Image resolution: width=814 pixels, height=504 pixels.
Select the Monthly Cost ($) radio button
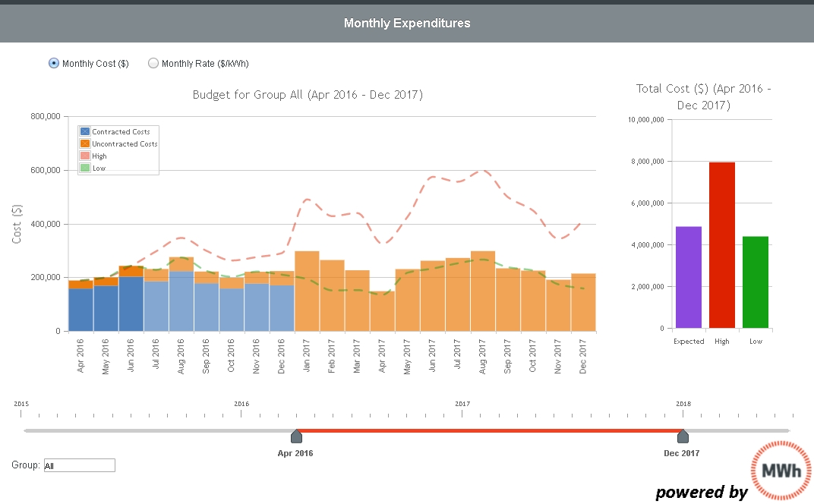click(x=53, y=63)
